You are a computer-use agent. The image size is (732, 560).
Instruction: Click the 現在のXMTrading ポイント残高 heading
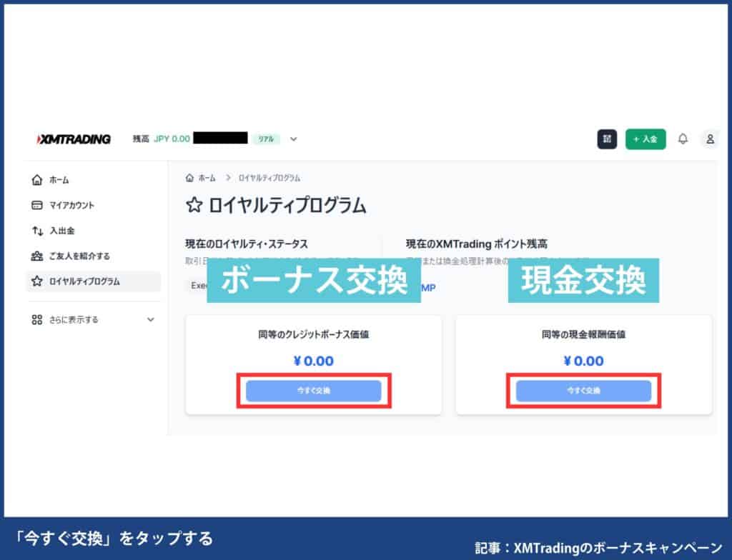point(477,244)
